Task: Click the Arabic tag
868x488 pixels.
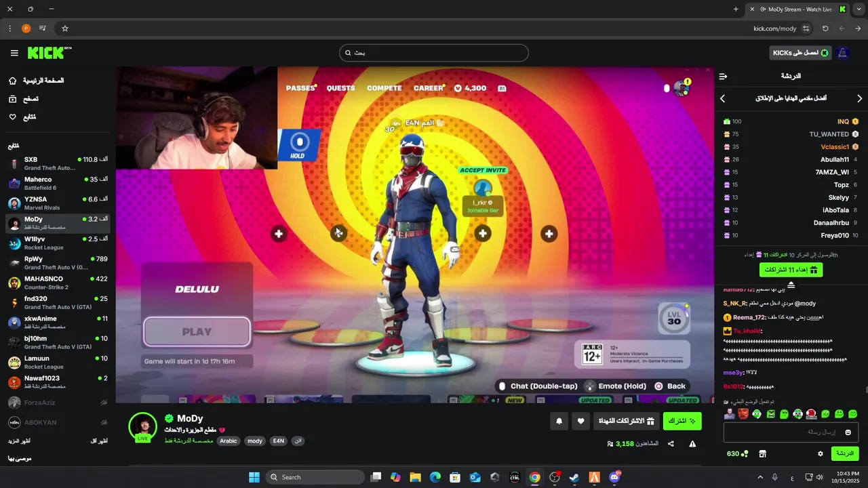Action: [x=229, y=441]
